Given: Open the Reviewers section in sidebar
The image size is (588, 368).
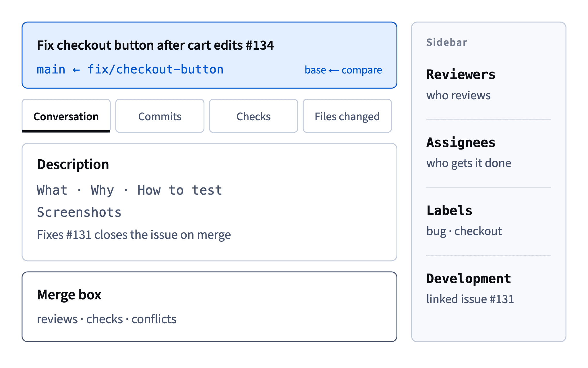Looking at the screenshot, I should coord(461,75).
